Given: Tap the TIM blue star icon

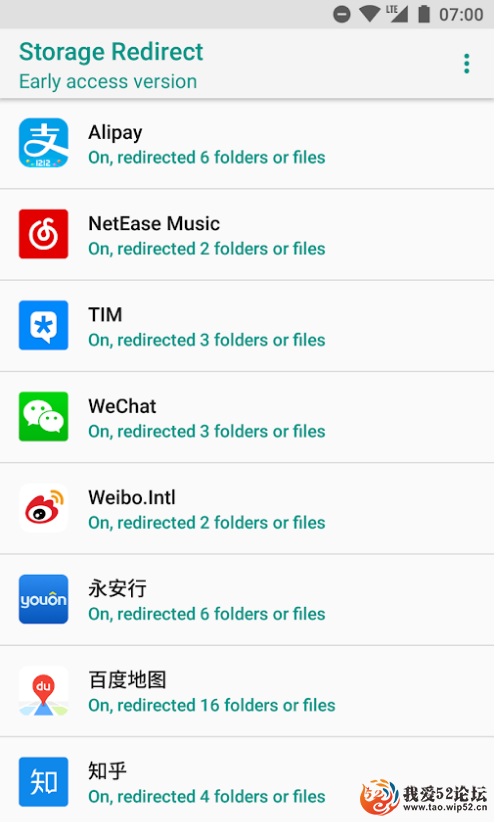Looking at the screenshot, I should coord(44,325).
